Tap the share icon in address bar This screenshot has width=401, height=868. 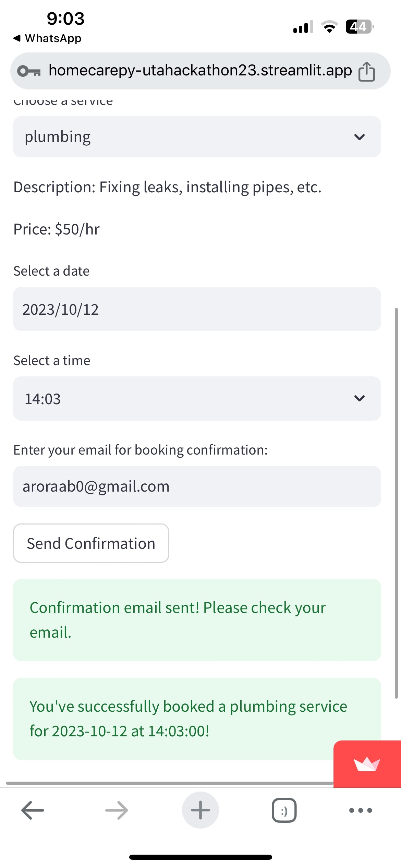[366, 71]
